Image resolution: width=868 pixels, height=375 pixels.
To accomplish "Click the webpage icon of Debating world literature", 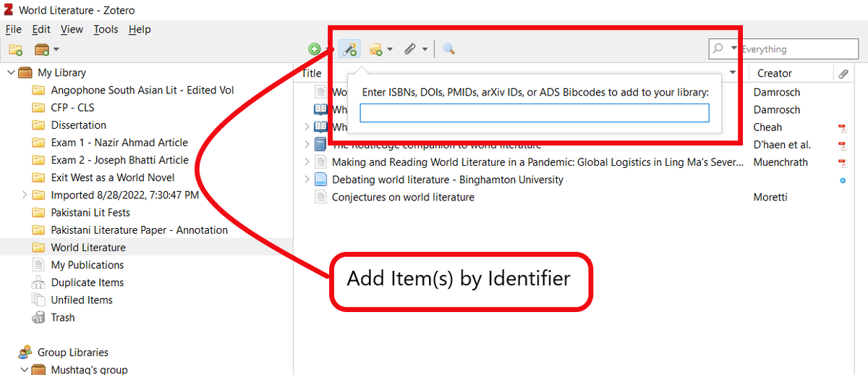I will (320, 180).
